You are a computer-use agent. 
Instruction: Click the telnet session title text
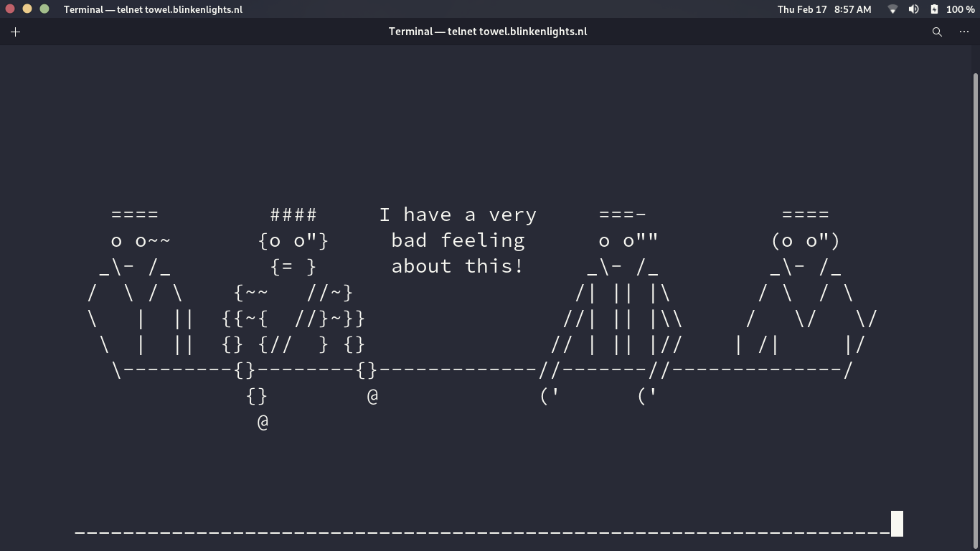(153, 9)
